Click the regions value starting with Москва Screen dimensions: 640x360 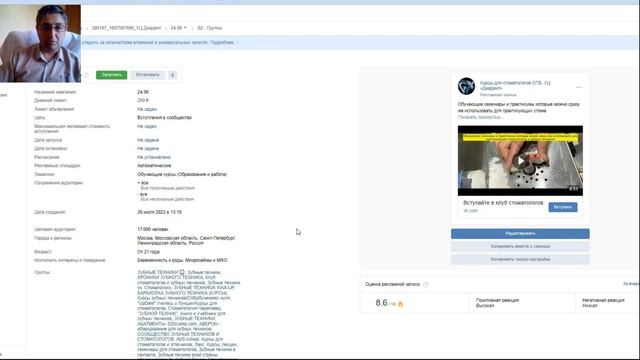[x=186, y=240]
